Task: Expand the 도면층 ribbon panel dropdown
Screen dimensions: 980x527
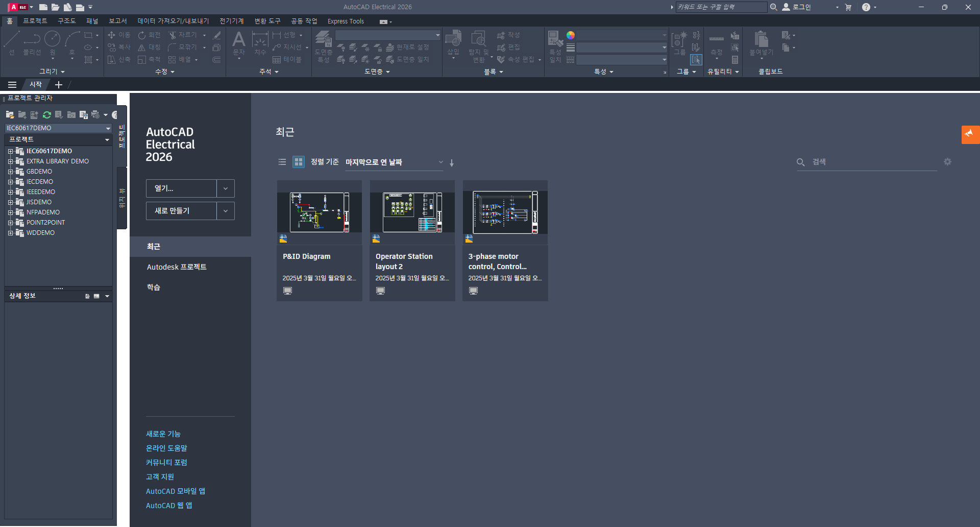Action: click(x=377, y=71)
